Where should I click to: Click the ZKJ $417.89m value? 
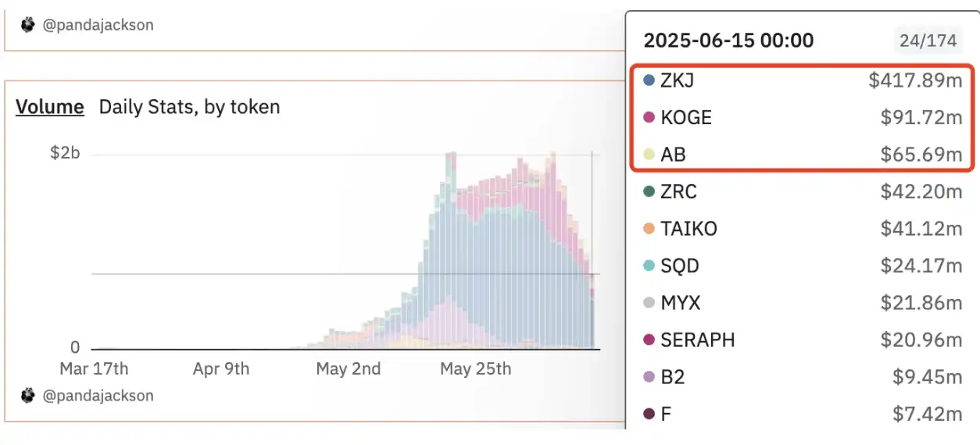pos(915,80)
